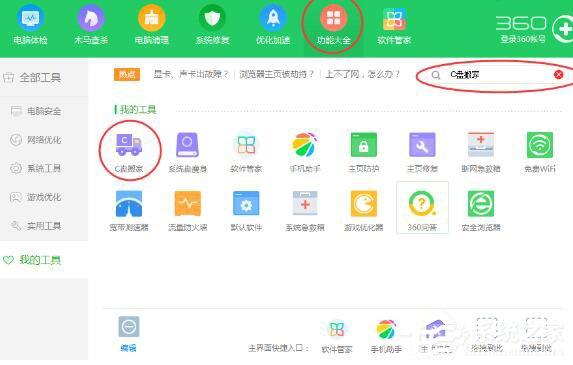Select 系统工具 category in sidebar
The width and height of the screenshot is (573, 365).
tap(36, 168)
